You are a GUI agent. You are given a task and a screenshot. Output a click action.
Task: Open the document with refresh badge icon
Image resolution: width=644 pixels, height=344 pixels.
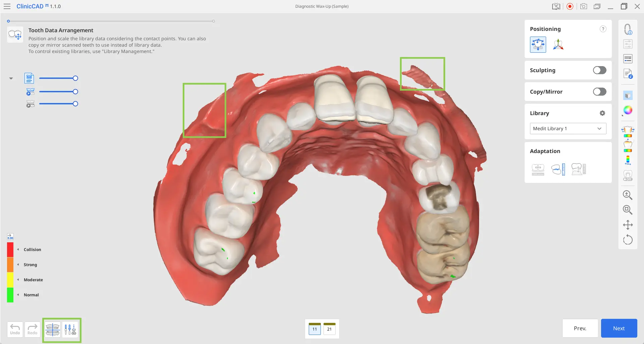click(628, 74)
